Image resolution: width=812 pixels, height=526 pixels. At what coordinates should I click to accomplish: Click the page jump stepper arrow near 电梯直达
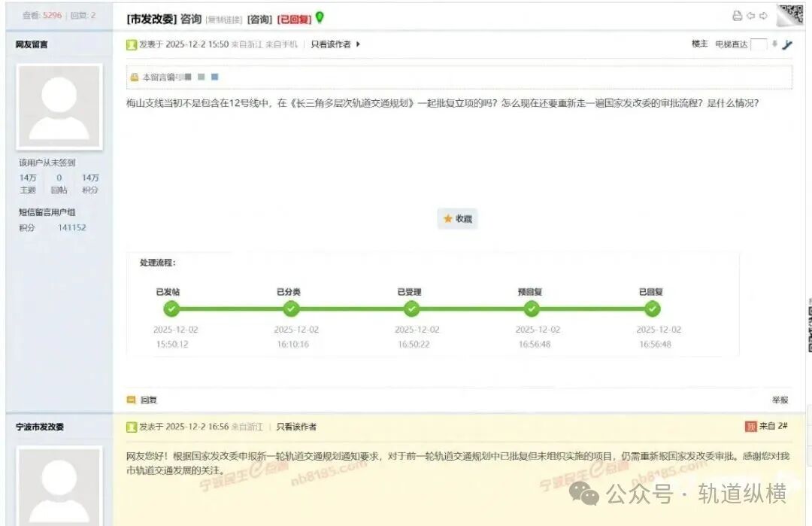point(774,44)
